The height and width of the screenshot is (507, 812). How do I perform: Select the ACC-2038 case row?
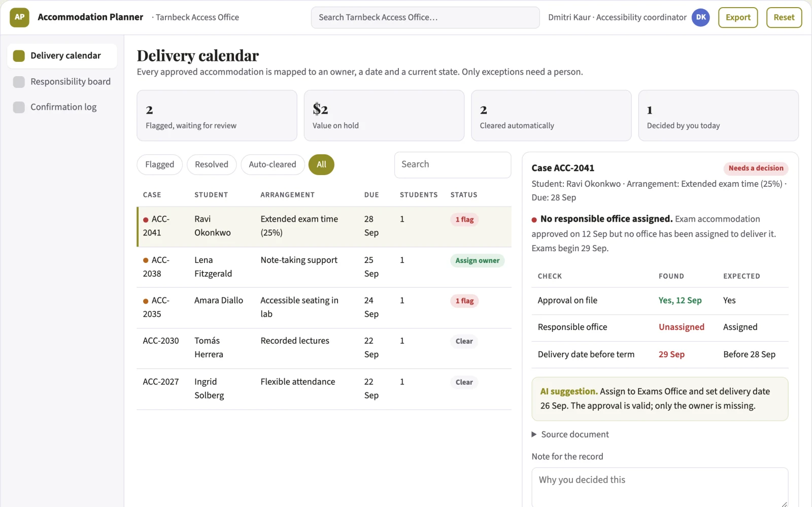pos(324,267)
